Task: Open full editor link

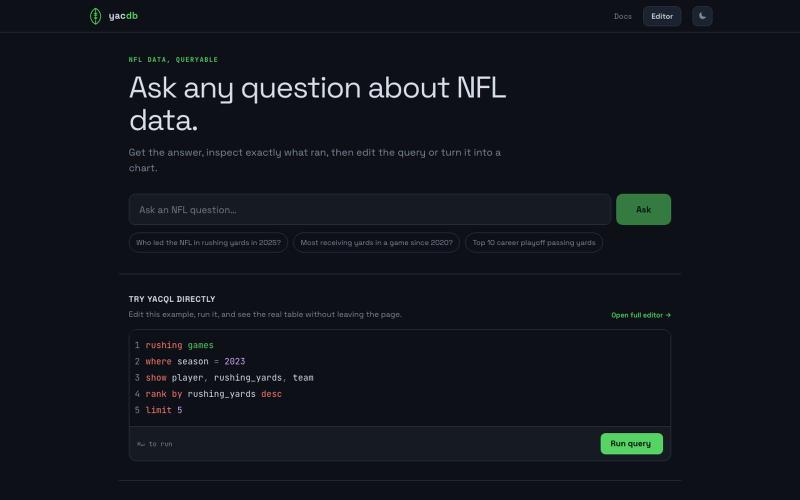Action: 641,315
